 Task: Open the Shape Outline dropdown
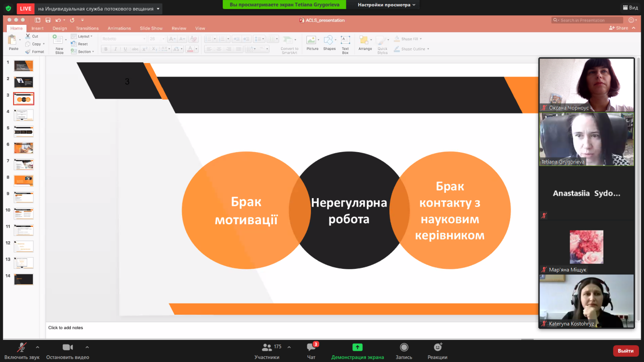[x=411, y=49]
